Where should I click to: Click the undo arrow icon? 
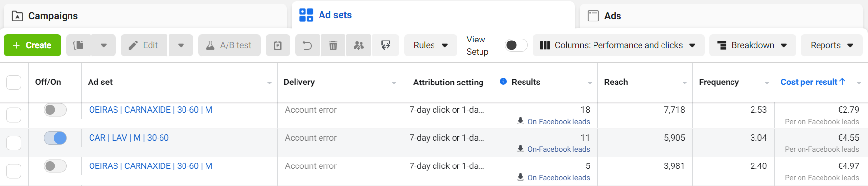(x=307, y=45)
